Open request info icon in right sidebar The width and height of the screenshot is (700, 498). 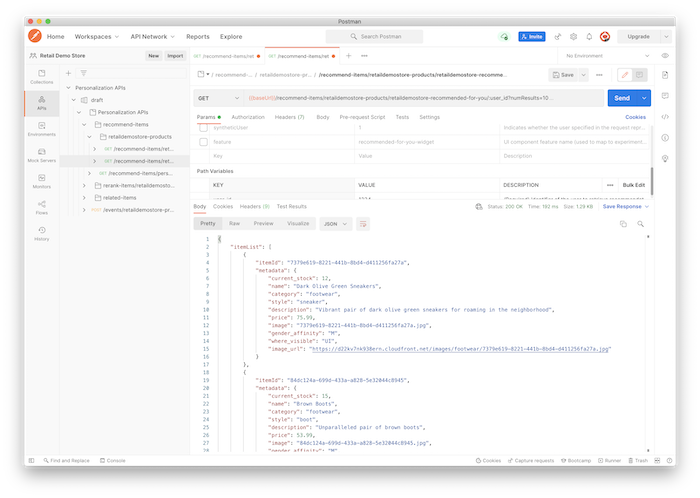(x=665, y=138)
